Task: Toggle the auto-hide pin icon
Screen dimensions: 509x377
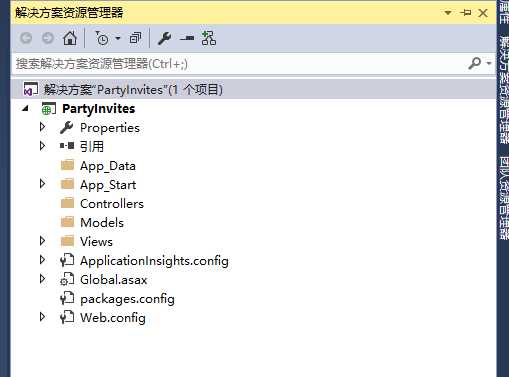Action: coord(466,13)
